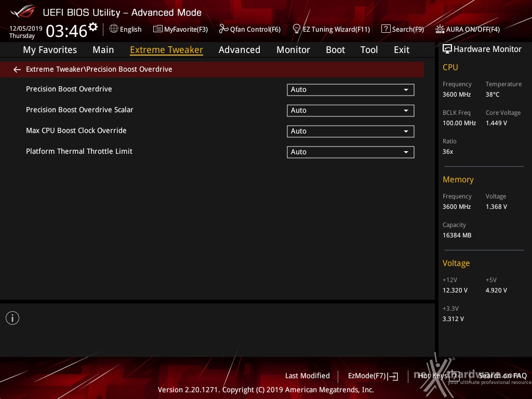Open the Max CPU Boost Clock Override dropdown

pos(351,131)
